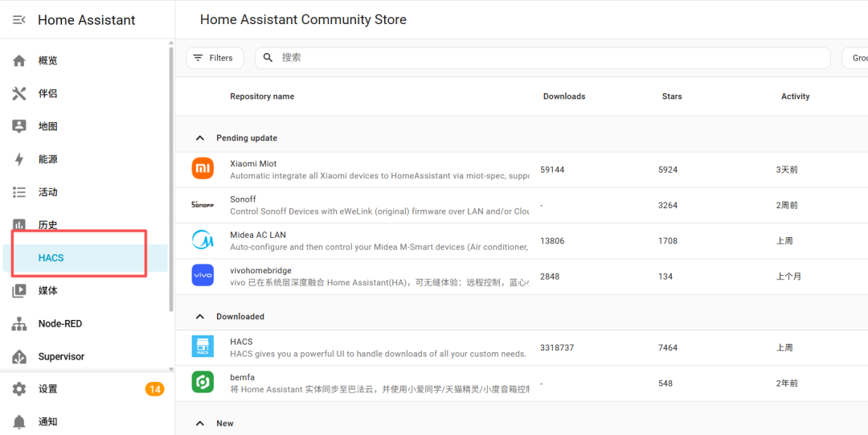Click the 能源 lightning bolt icon

(x=19, y=159)
